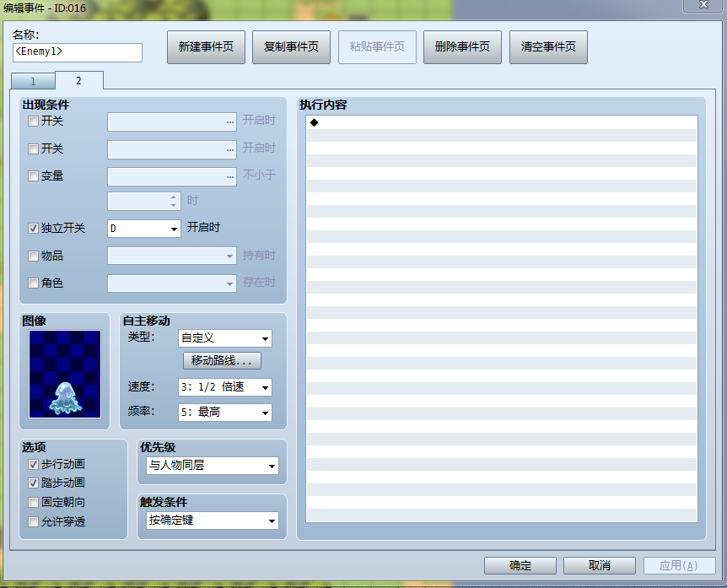
Task: Select the ◆ command row in 执行内容
Action: [x=502, y=122]
